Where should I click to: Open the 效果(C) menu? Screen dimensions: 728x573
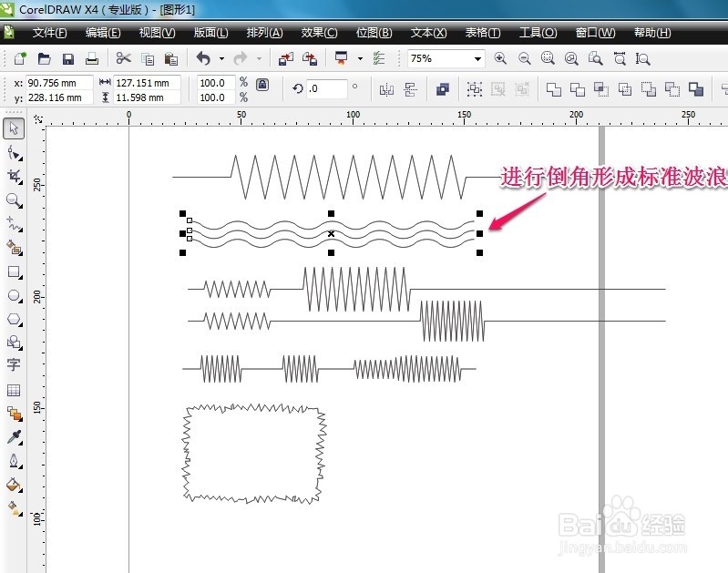coord(320,33)
